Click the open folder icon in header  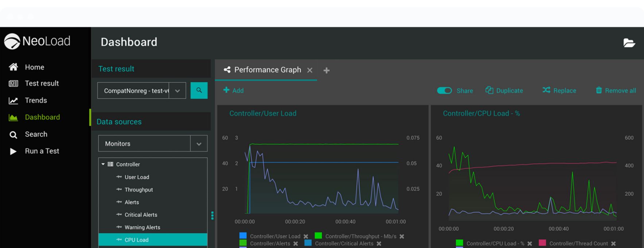[629, 43]
